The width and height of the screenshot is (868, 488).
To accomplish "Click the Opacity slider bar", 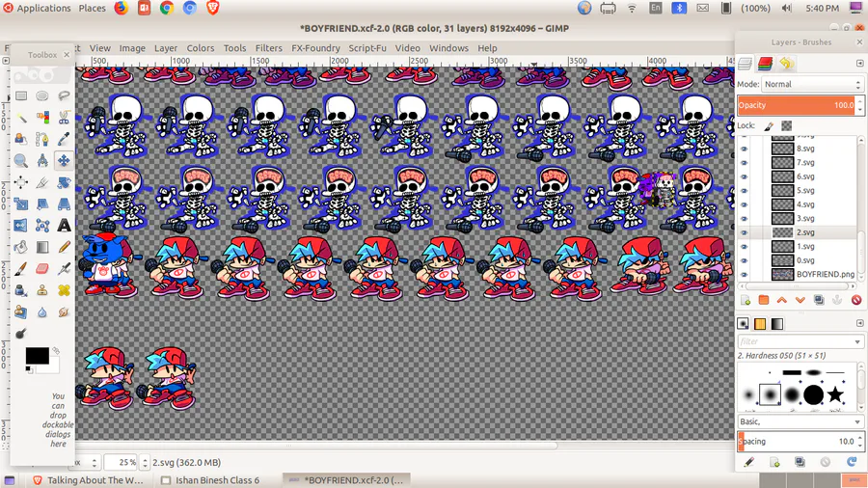I will [x=797, y=105].
